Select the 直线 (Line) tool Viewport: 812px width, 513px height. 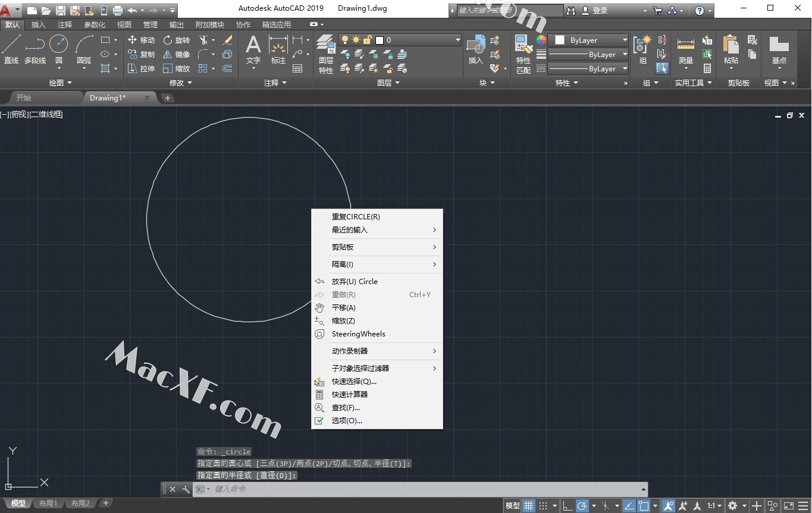(x=11, y=49)
